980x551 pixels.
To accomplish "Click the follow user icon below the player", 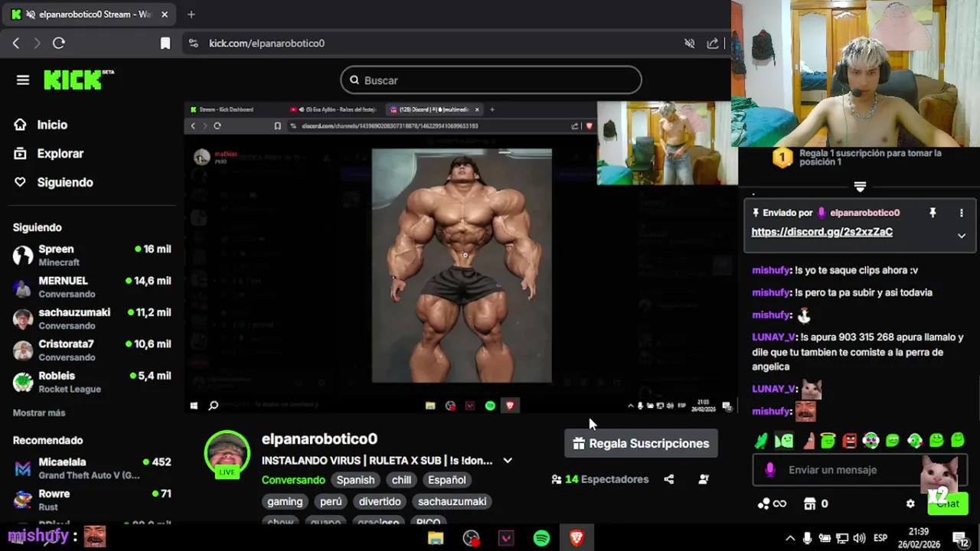I will pos(704,479).
